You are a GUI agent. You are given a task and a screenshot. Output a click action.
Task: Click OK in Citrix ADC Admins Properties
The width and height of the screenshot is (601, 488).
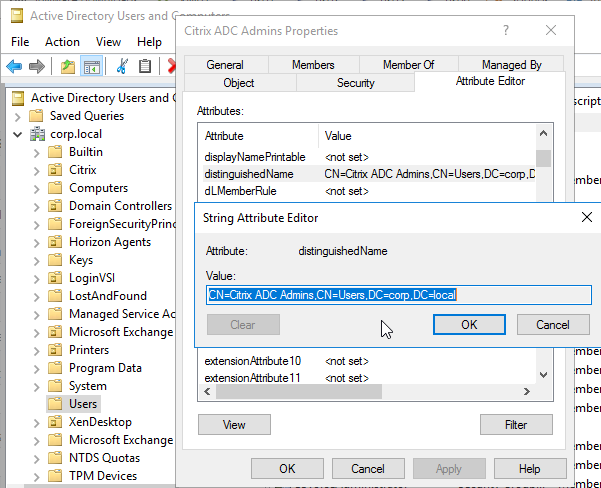287,468
